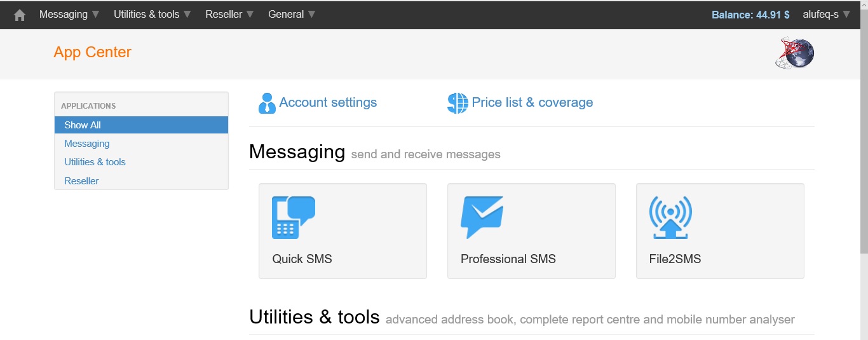
Task: Check the Balance amount in the top bar
Action: pos(750,15)
